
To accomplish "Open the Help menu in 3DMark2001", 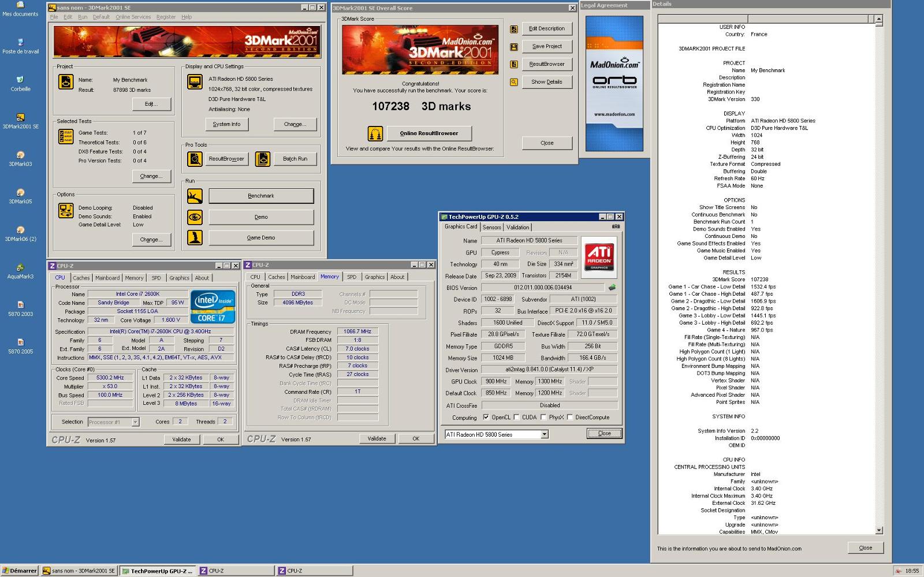I will click(x=187, y=17).
